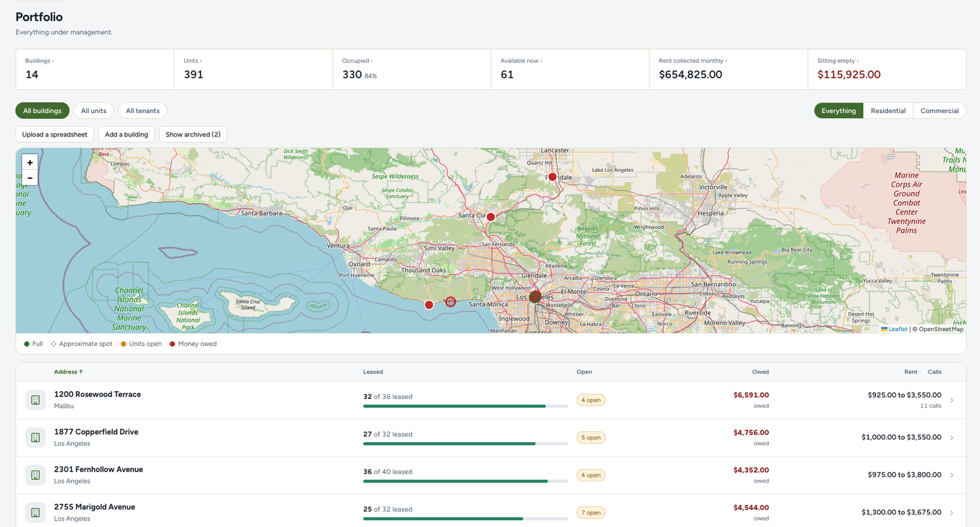Image resolution: width=980 pixels, height=527 pixels.
Task: Click the "5 open" badge for 1877 Copperfield Drive
Action: 591,438
